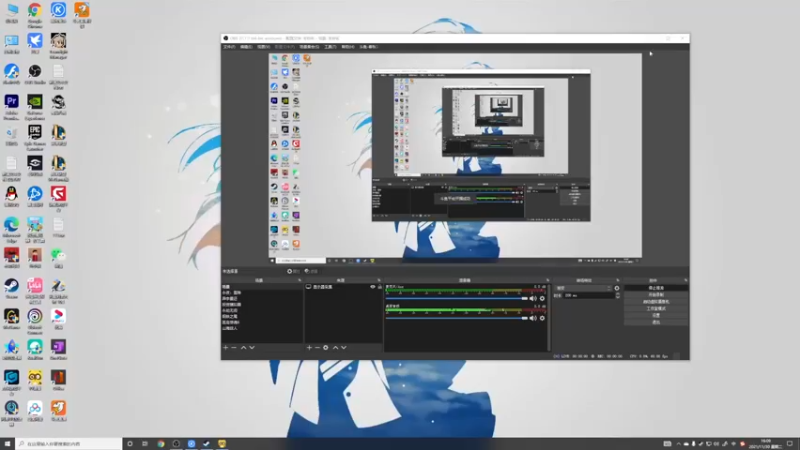
Task: Move scene down with the Scenes panel down arrow
Action: tap(252, 347)
